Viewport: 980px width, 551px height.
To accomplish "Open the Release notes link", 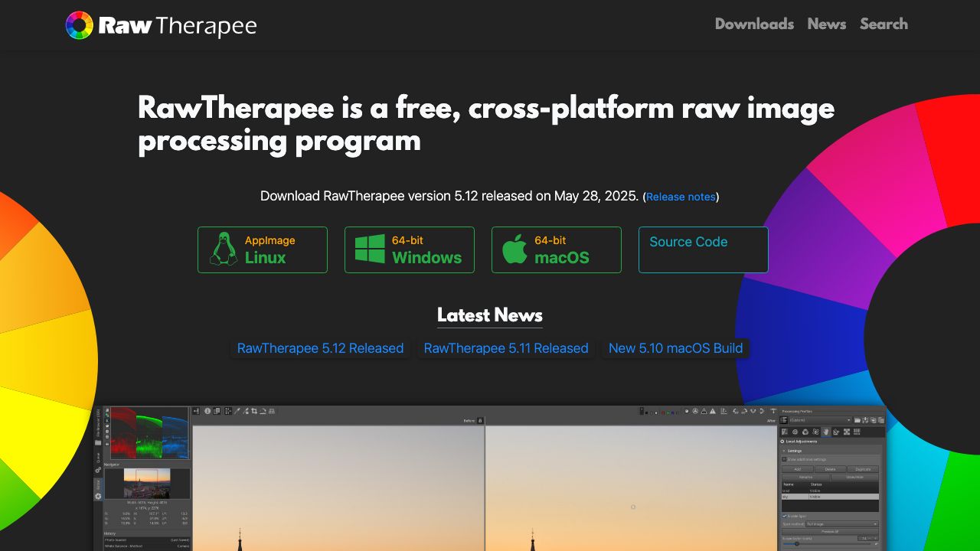I will point(681,197).
